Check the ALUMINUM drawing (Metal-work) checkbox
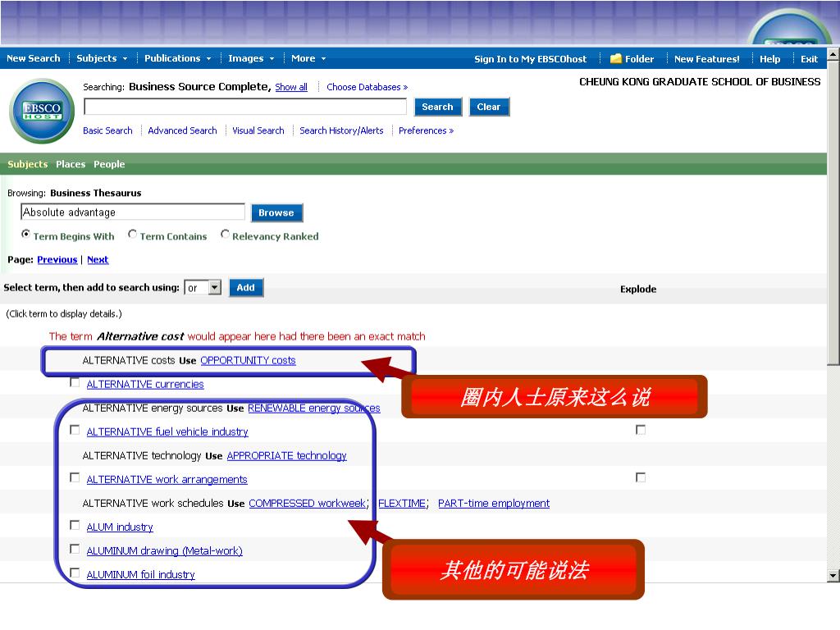 pyautogui.click(x=75, y=549)
